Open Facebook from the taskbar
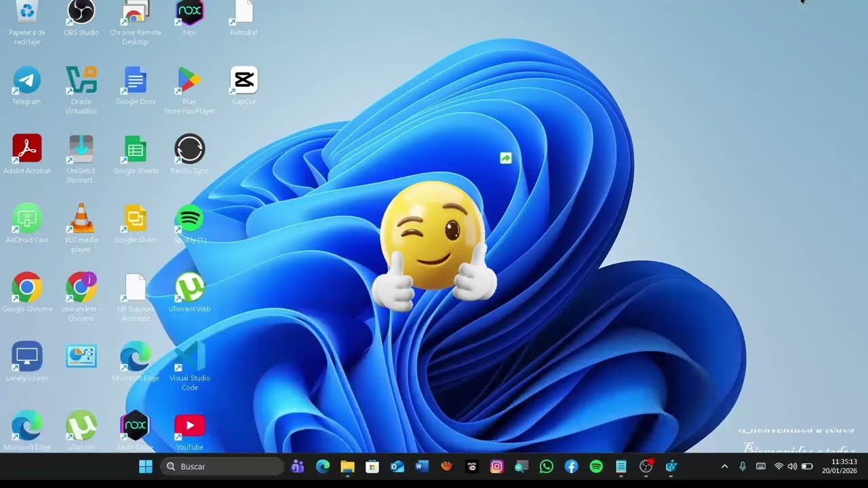This screenshot has width=868, height=488. click(x=571, y=466)
